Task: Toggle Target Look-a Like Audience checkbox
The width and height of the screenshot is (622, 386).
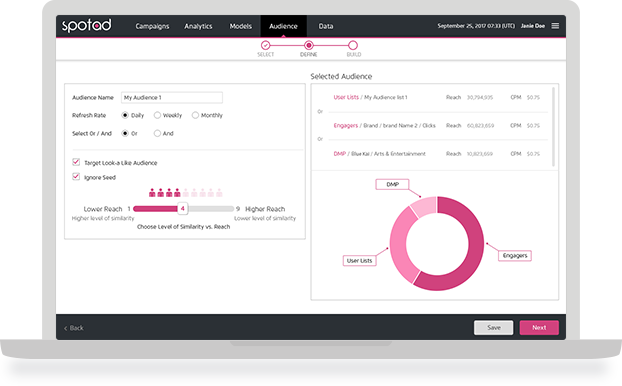Action: (x=76, y=162)
